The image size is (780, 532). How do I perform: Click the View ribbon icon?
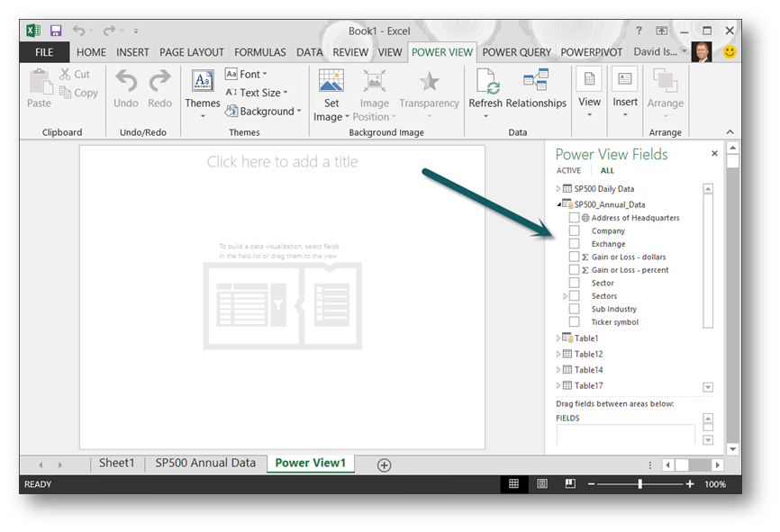click(x=589, y=79)
